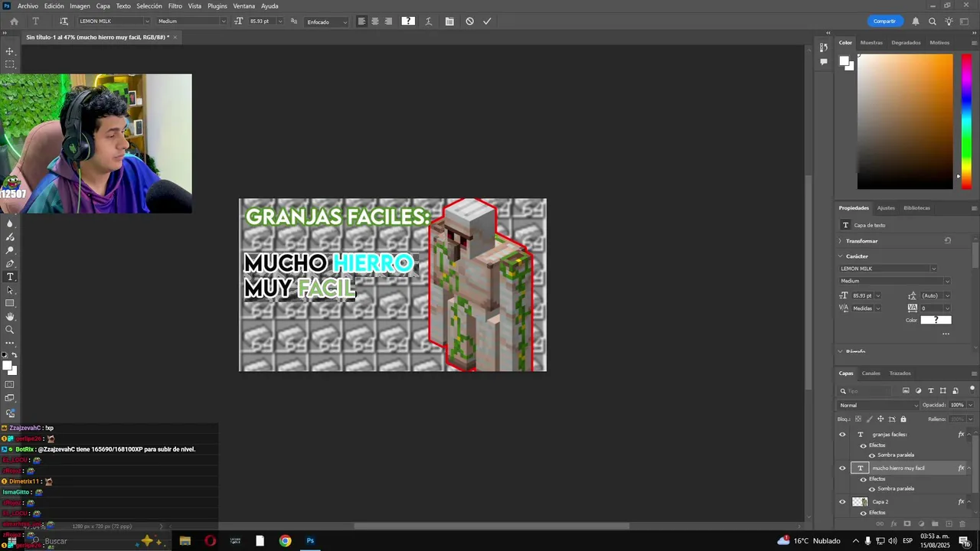Open the search magnifier in top bar

tap(933, 21)
